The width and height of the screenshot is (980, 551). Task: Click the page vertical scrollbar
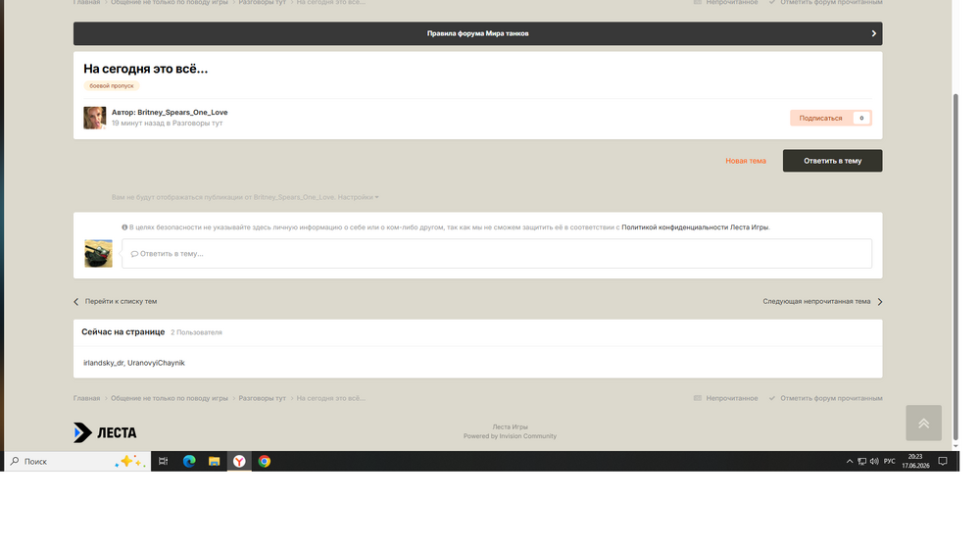pos(955,266)
